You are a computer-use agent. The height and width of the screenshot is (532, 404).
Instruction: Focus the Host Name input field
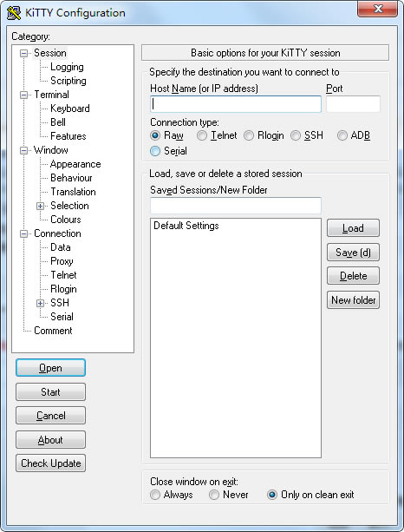pos(236,104)
